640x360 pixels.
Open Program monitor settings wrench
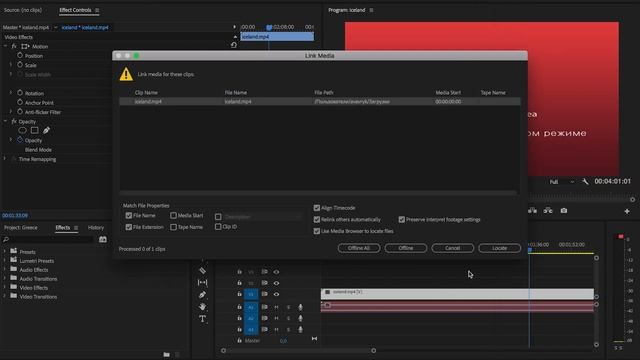585,182
